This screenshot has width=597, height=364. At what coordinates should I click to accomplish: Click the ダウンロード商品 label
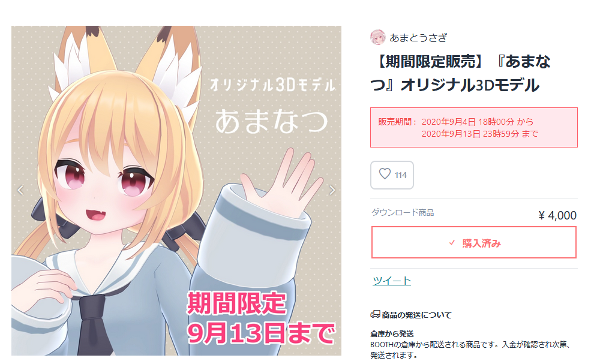click(x=403, y=213)
